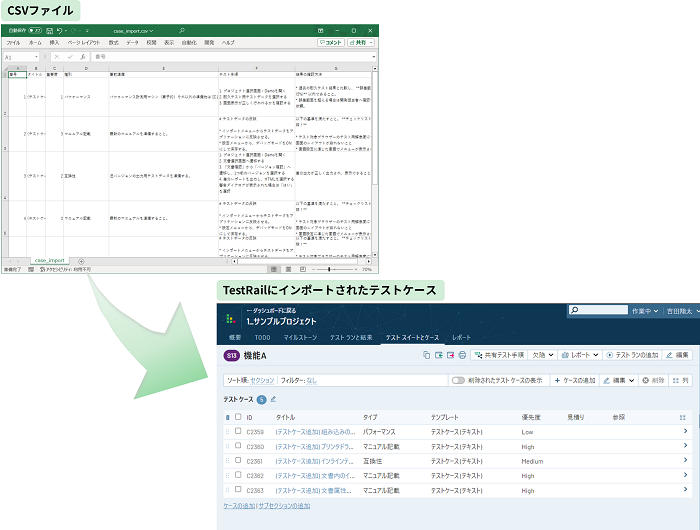This screenshot has height=530, width=700.
Task: Open the データ ribbon tab
Action: click(132, 43)
